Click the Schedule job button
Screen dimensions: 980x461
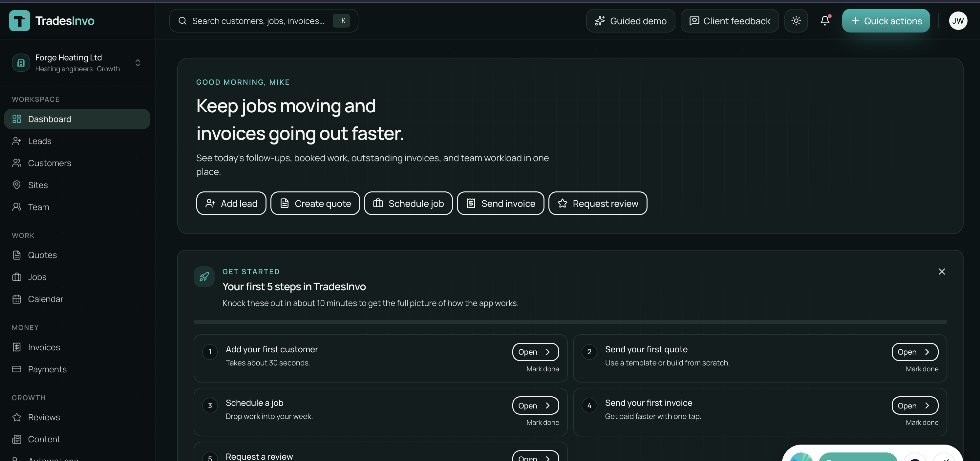click(408, 203)
